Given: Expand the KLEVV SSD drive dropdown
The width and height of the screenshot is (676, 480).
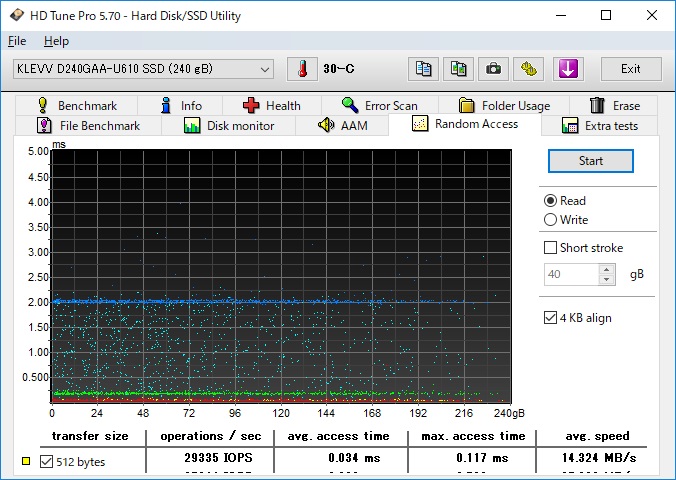Looking at the screenshot, I should (265, 69).
